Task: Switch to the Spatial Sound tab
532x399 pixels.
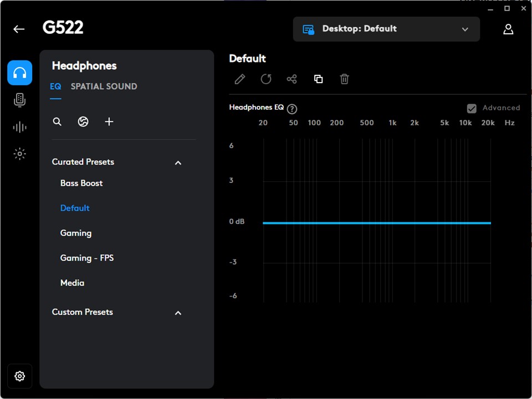Action: tap(104, 86)
